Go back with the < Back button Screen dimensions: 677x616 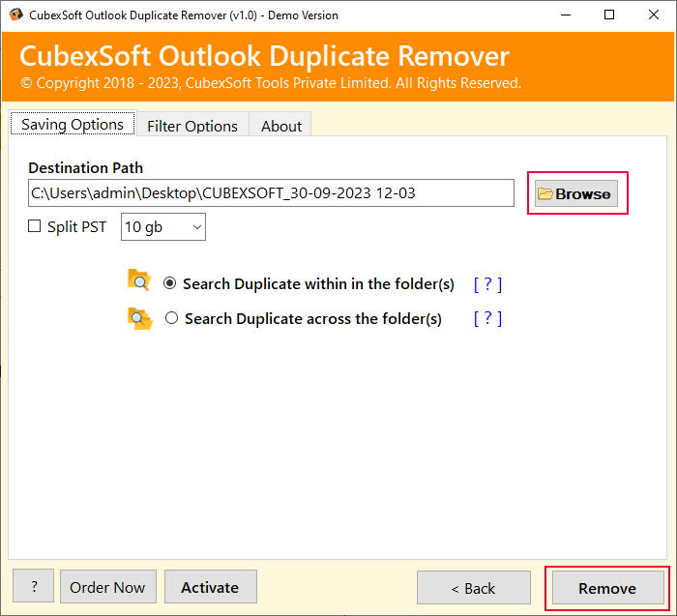474,588
